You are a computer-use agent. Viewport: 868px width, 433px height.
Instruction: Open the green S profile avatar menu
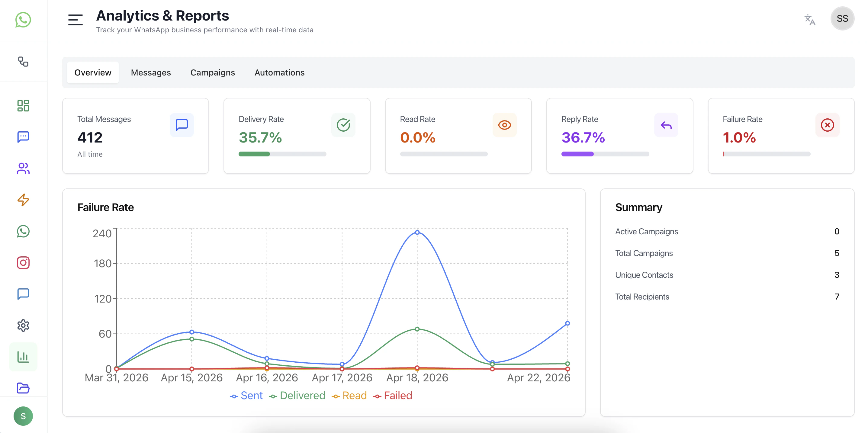pyautogui.click(x=23, y=416)
